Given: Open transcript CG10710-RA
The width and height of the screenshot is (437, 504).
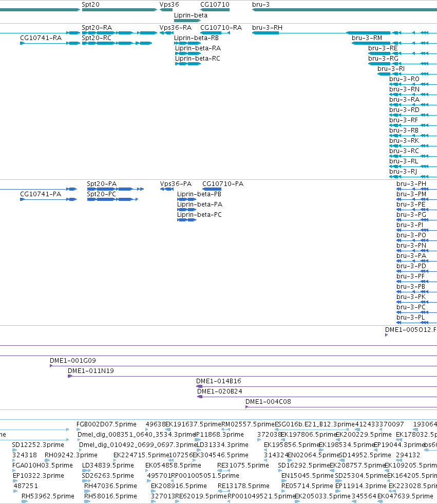Looking at the screenshot, I should 221,28.
